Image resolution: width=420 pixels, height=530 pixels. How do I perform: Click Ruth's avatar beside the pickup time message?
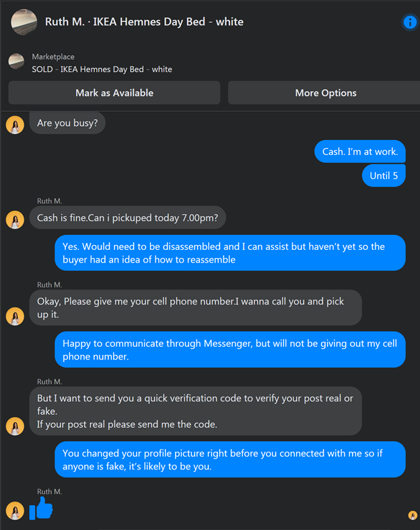15,220
